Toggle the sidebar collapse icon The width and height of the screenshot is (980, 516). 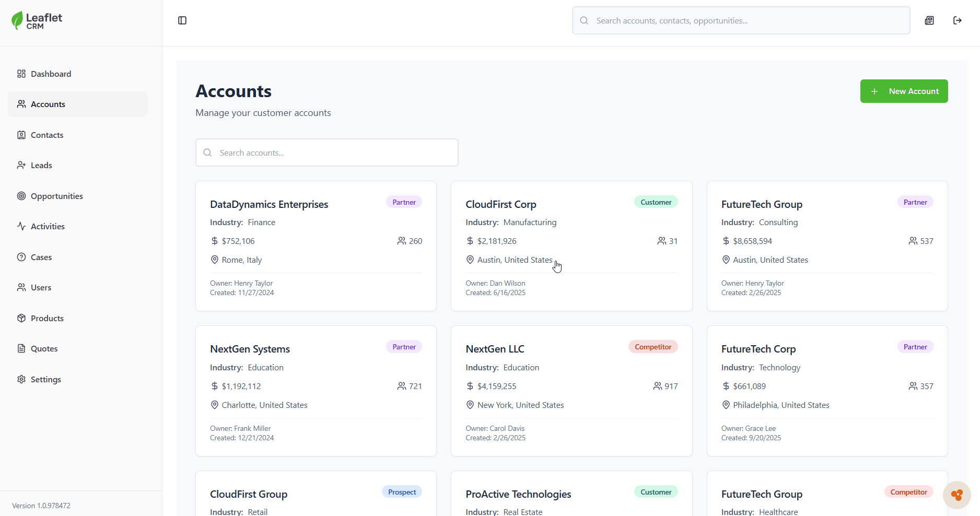pos(182,20)
